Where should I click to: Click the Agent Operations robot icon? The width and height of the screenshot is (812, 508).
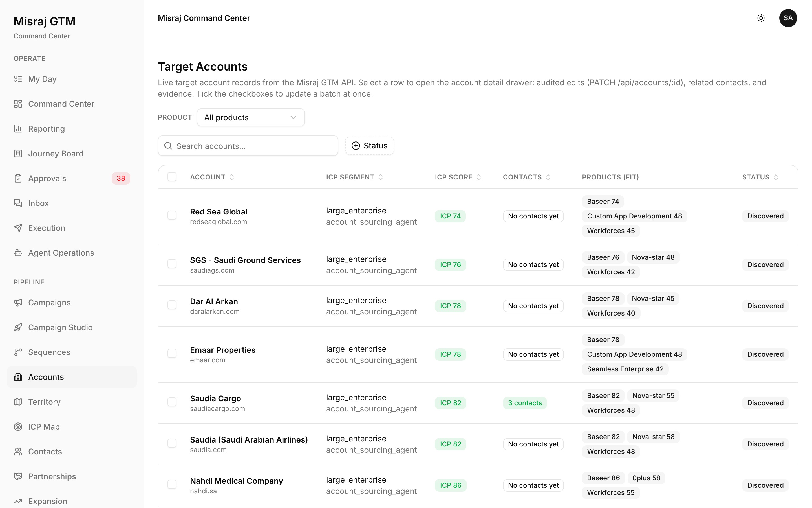coord(18,253)
